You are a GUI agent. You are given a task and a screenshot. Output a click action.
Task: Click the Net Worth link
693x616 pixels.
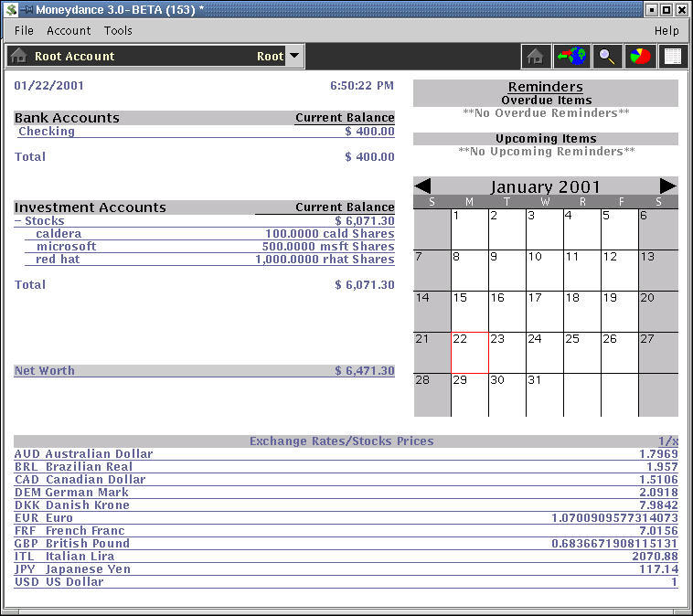(45, 371)
